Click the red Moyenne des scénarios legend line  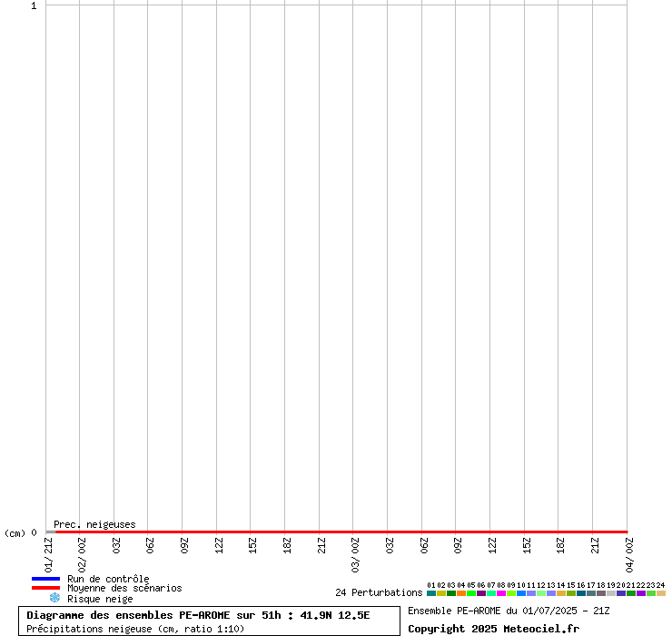45,588
